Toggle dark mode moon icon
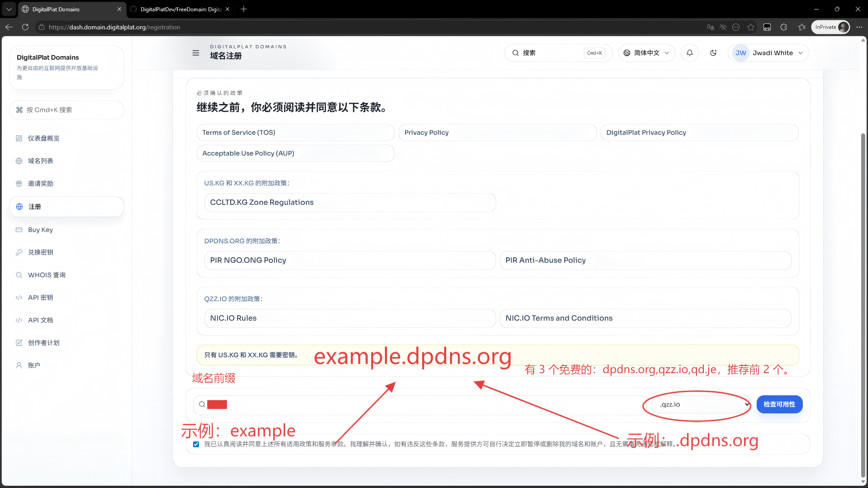 (x=713, y=53)
